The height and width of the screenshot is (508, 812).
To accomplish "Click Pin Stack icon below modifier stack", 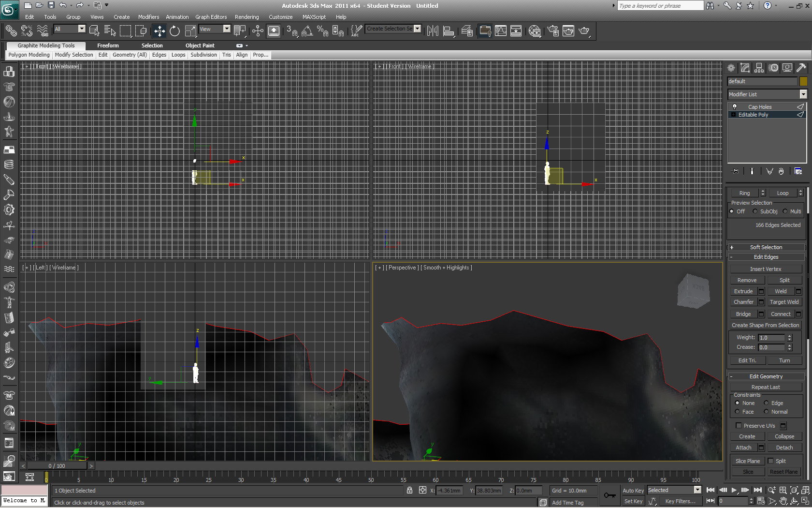I will coord(736,171).
